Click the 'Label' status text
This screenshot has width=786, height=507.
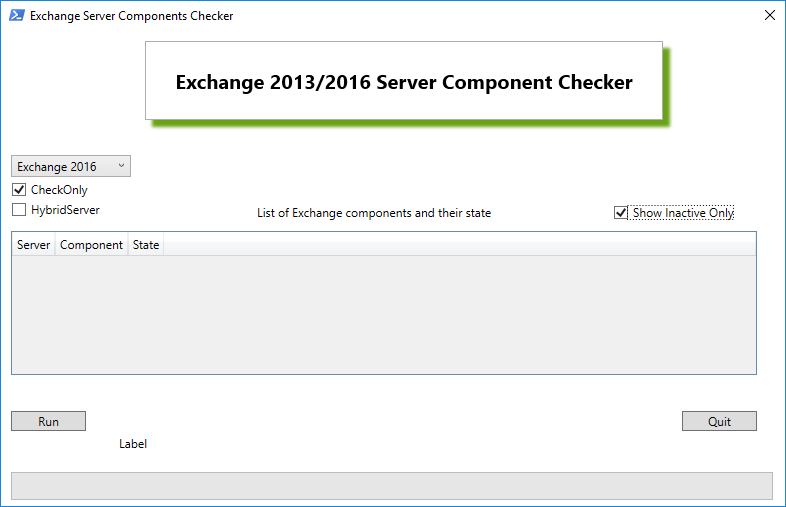(x=133, y=444)
